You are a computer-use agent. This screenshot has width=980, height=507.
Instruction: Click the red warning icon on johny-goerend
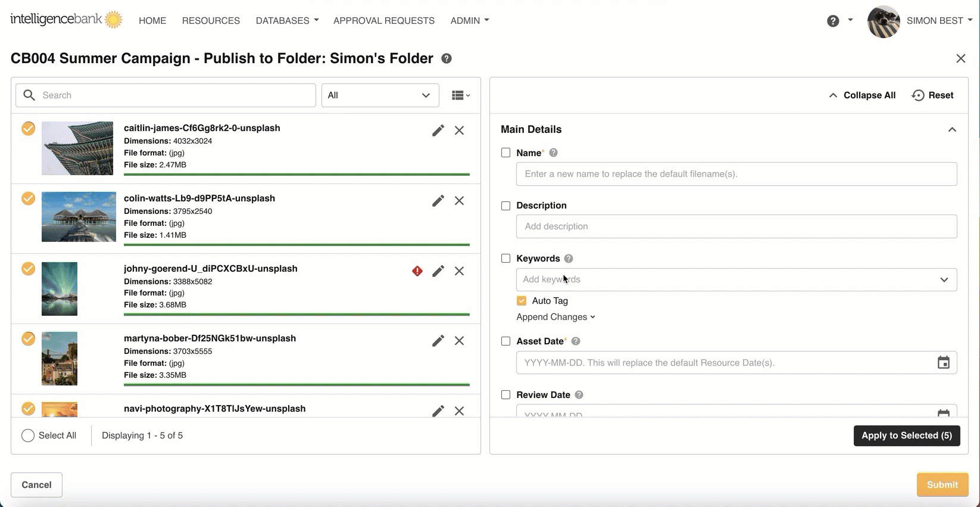pyautogui.click(x=417, y=271)
